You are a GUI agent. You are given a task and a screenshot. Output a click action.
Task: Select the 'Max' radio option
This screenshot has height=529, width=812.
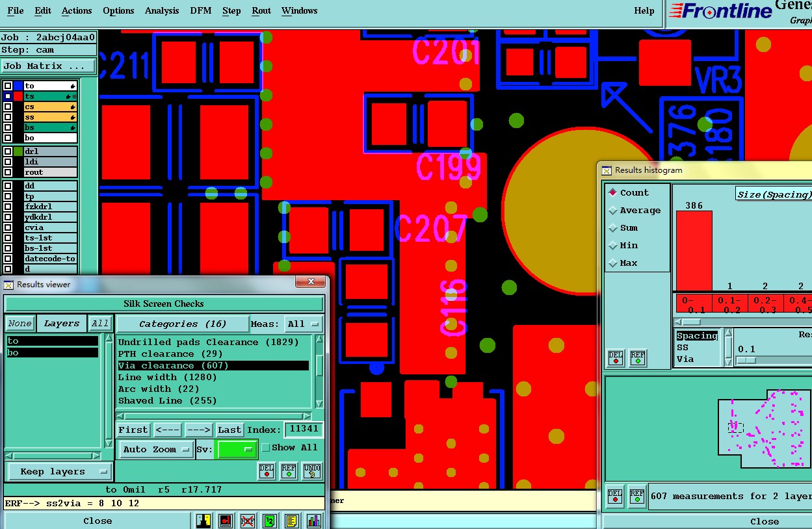tap(612, 263)
